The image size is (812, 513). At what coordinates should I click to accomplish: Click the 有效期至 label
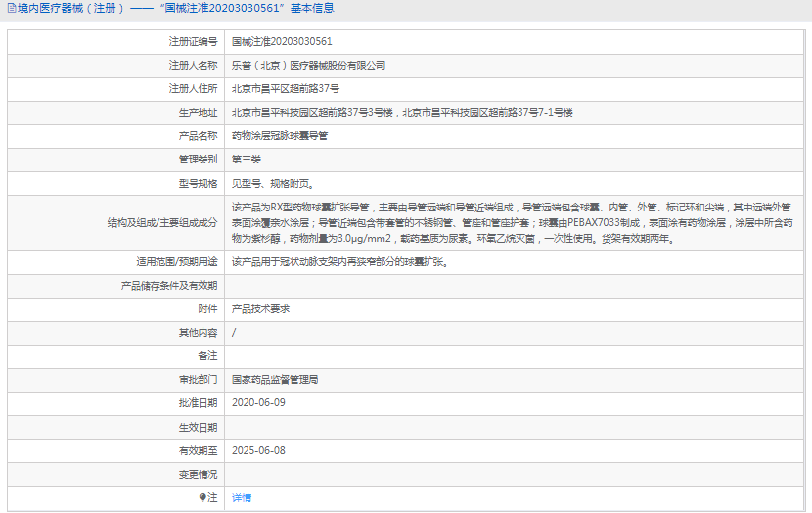click(198, 450)
